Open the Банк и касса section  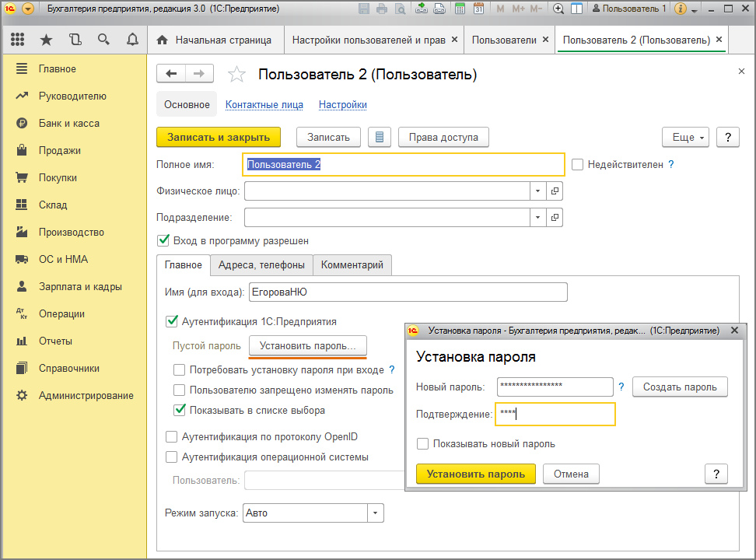pos(69,123)
